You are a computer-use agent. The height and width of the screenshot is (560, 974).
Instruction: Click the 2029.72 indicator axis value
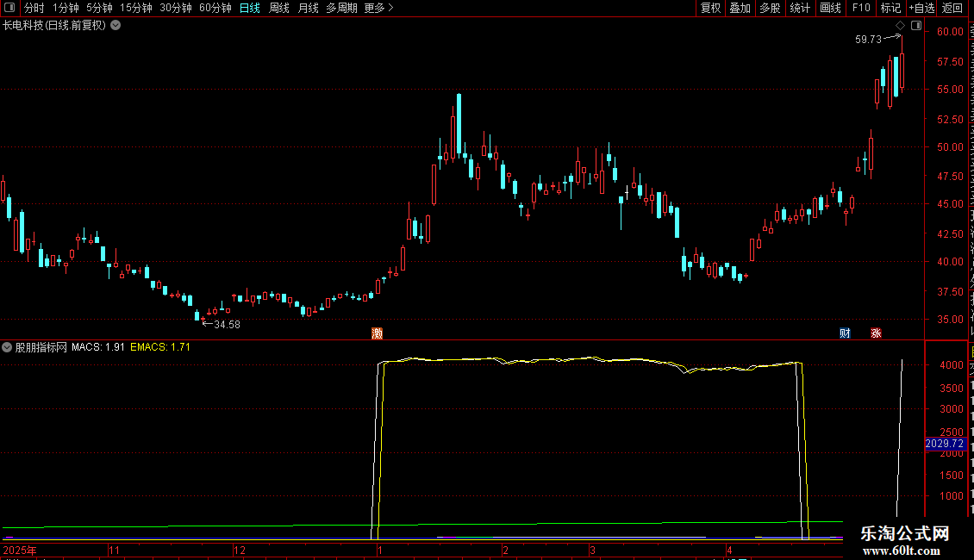pyautogui.click(x=944, y=444)
